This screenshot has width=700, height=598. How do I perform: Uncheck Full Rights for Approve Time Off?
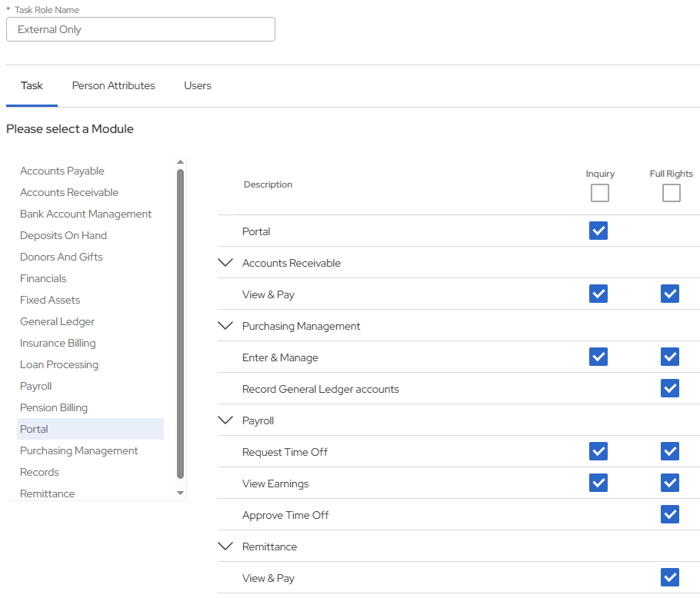(670, 514)
